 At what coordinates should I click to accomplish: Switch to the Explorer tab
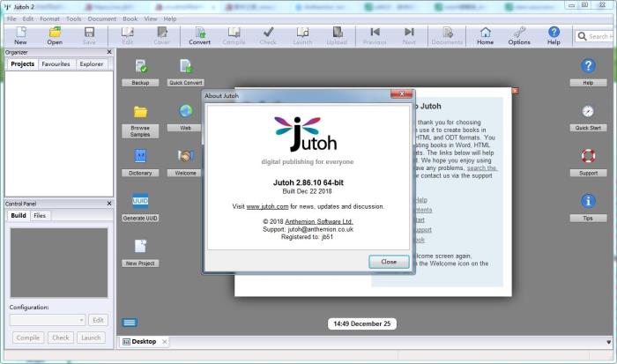click(x=92, y=63)
